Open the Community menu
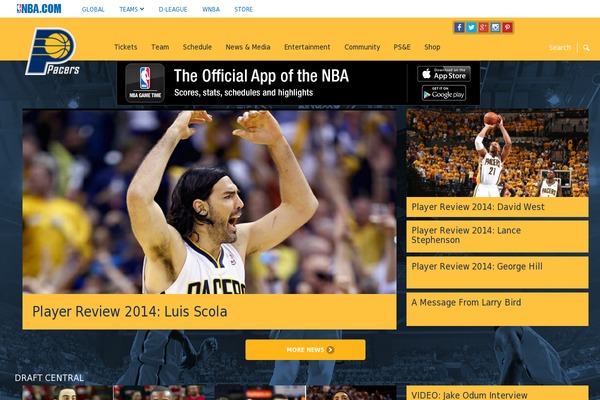 coord(362,47)
